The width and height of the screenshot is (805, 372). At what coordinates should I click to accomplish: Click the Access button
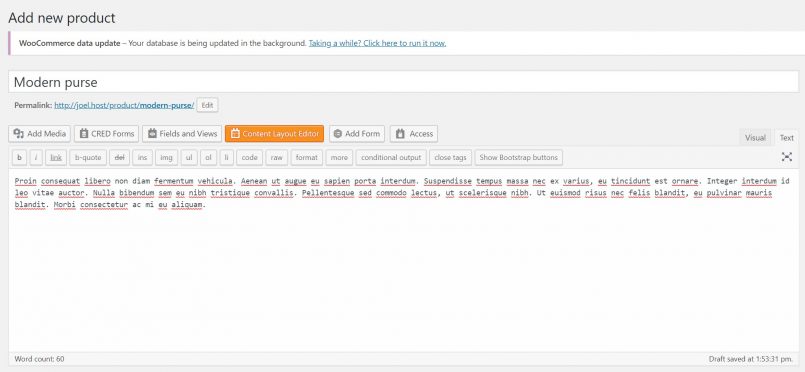414,134
